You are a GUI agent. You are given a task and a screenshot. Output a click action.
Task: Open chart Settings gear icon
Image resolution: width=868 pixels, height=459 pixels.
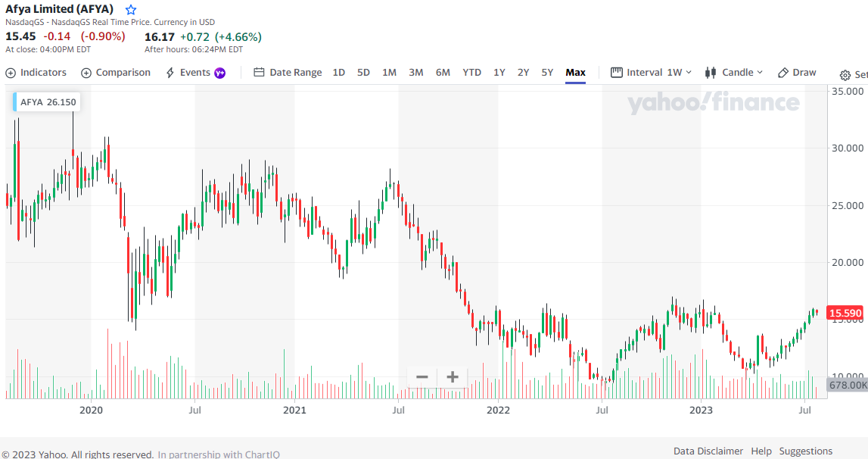point(845,75)
